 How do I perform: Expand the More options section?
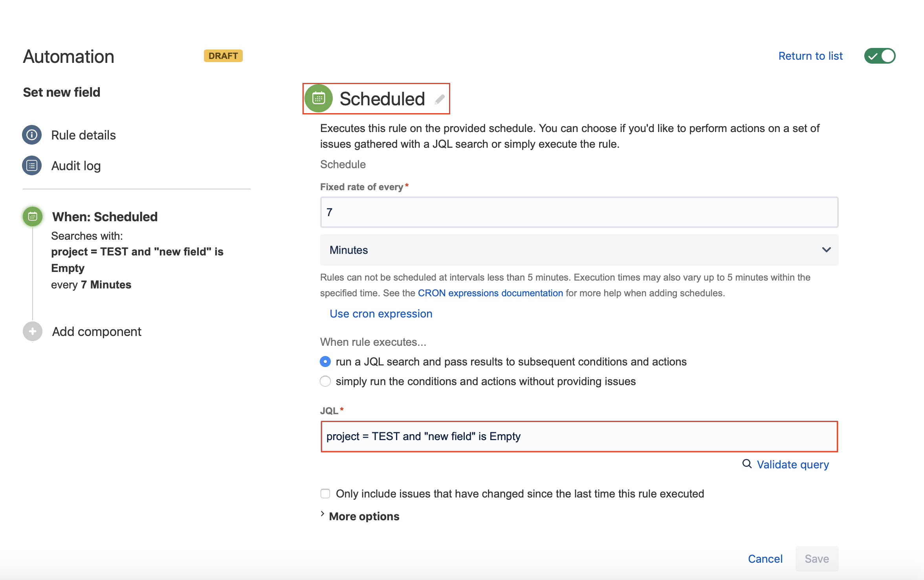tap(363, 516)
